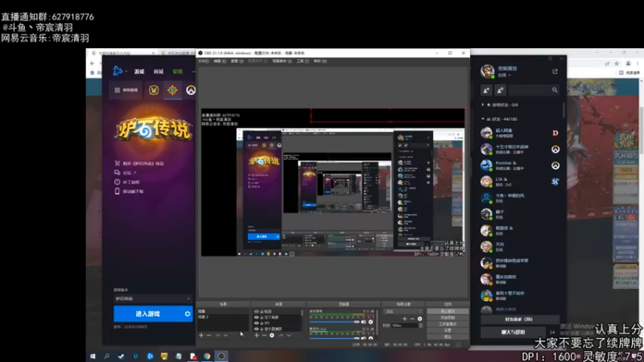
Task: Move scene up with arrow icon
Action: tap(217, 335)
